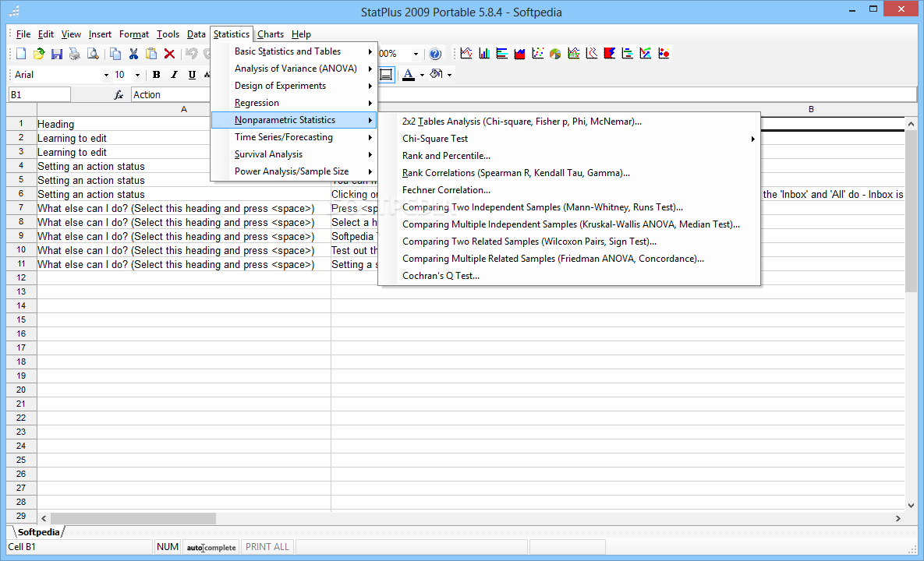Screen dimensions: 924x561
Task: Select Survival Analysis menu item
Action: [295, 154]
